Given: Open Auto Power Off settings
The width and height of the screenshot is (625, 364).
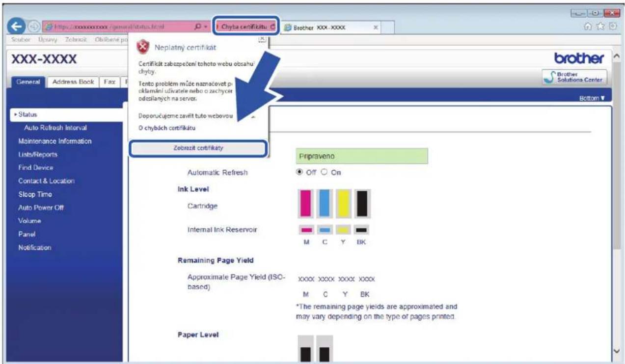Looking at the screenshot, I should coord(40,208).
